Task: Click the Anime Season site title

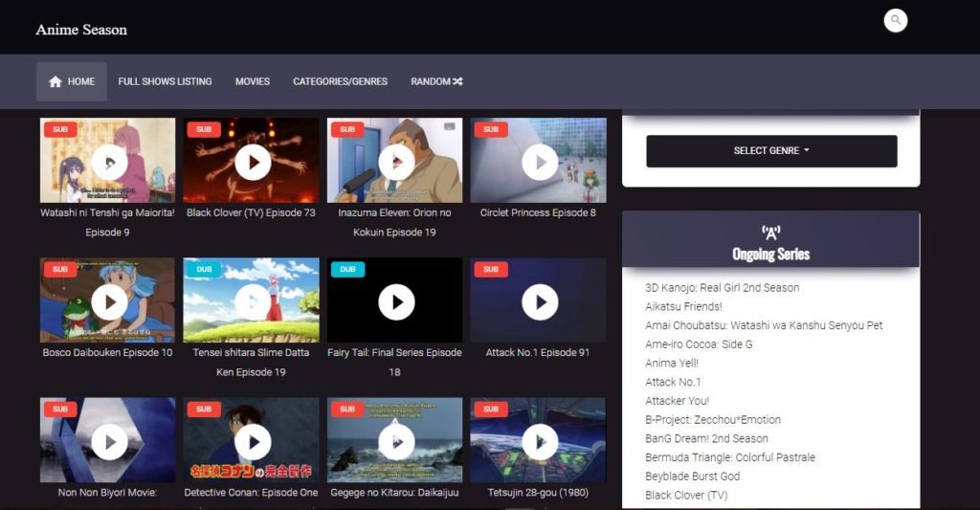Action: [x=81, y=30]
